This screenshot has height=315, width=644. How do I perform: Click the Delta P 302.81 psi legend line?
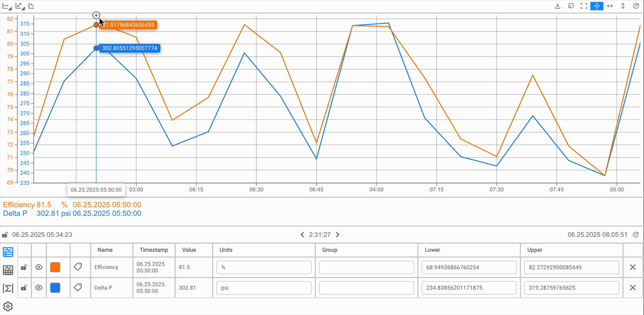point(72,213)
